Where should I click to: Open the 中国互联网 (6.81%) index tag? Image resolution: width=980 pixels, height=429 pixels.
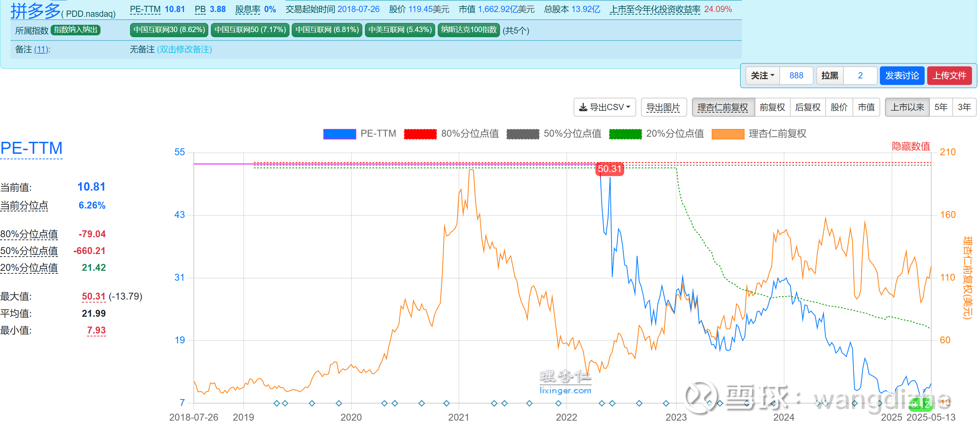click(x=327, y=30)
